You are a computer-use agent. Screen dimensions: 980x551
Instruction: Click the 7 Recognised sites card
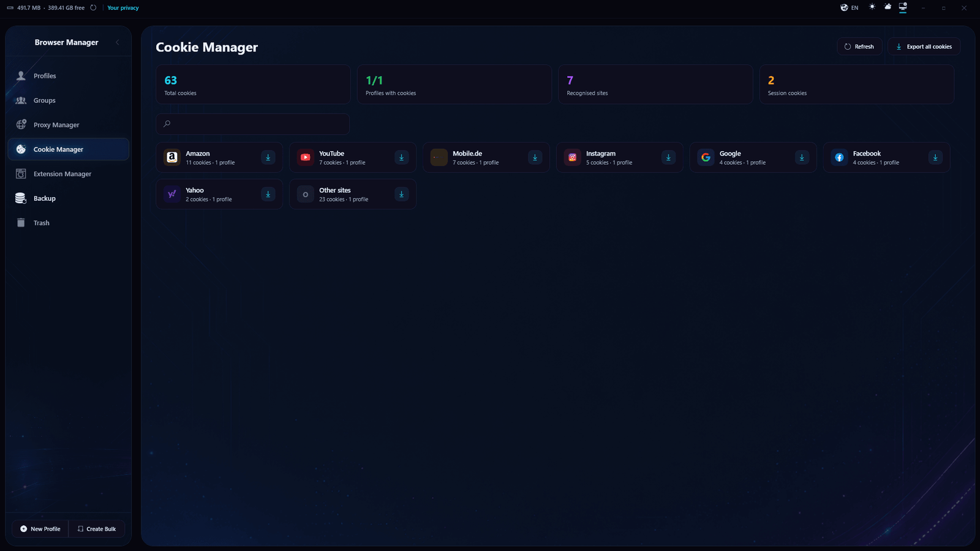(x=655, y=84)
